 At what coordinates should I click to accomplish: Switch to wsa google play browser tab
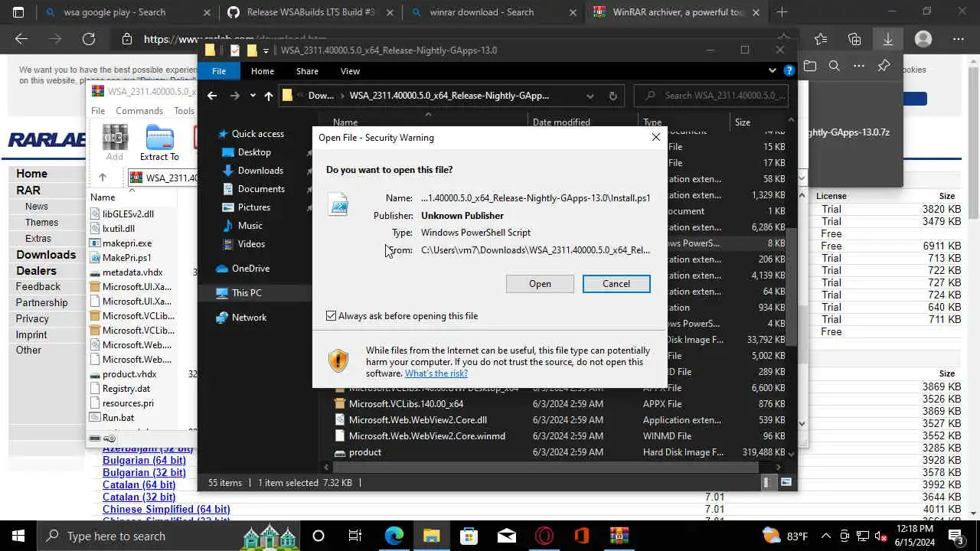(x=126, y=12)
